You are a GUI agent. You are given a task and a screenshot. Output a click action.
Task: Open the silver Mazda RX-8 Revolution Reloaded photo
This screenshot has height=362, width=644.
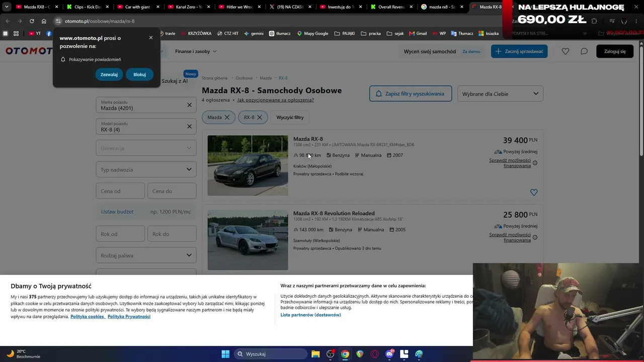click(248, 240)
